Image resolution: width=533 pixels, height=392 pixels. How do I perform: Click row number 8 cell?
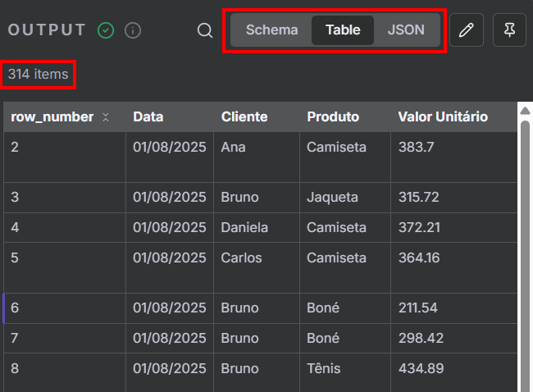coord(65,372)
